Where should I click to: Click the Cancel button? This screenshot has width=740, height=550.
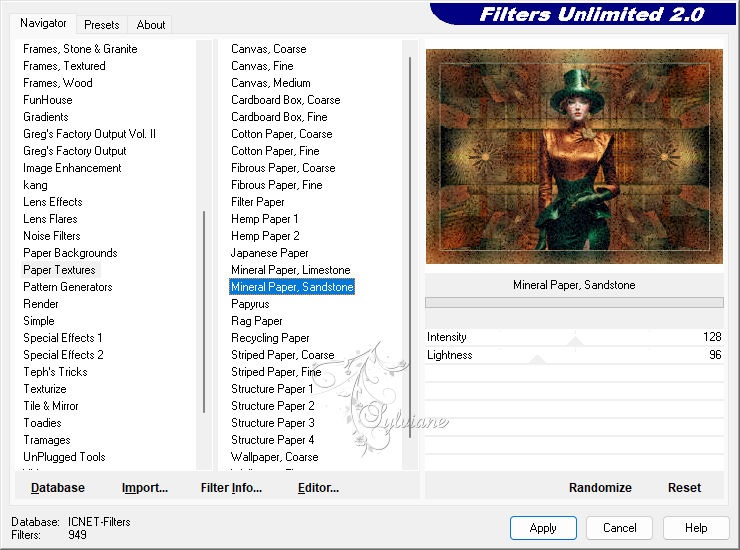620,527
